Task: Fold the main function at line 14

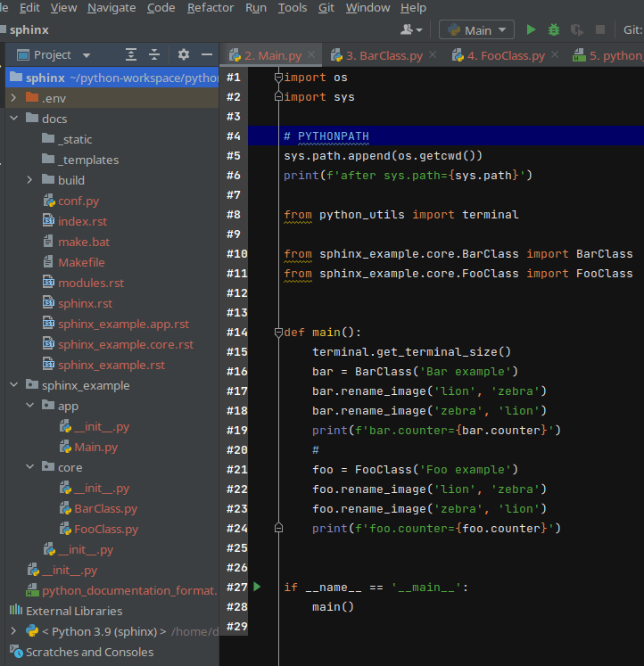Action: tap(278, 333)
